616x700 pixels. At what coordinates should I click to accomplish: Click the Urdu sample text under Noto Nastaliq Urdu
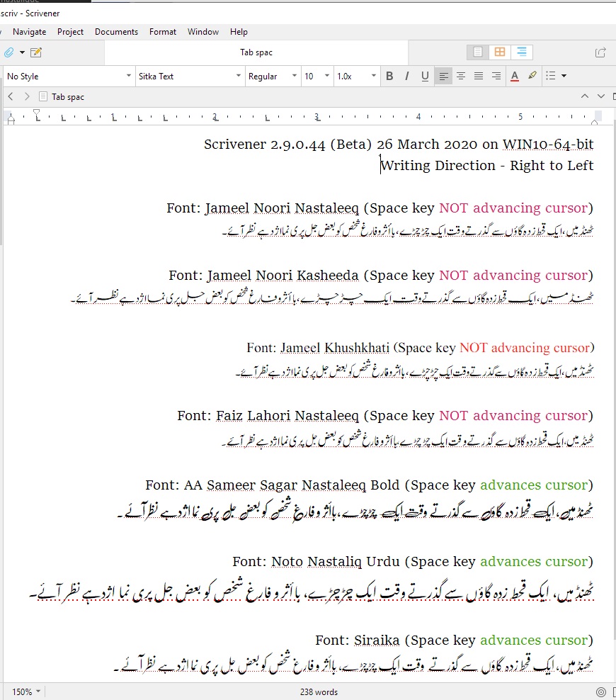click(x=312, y=592)
